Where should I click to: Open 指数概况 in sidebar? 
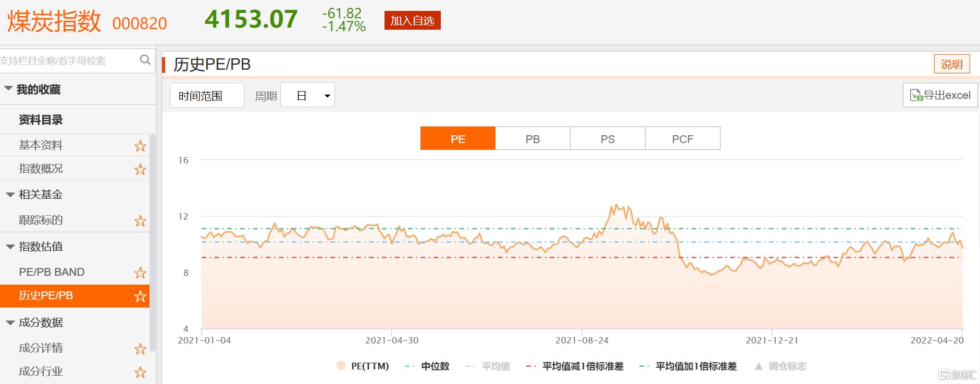click(x=41, y=169)
